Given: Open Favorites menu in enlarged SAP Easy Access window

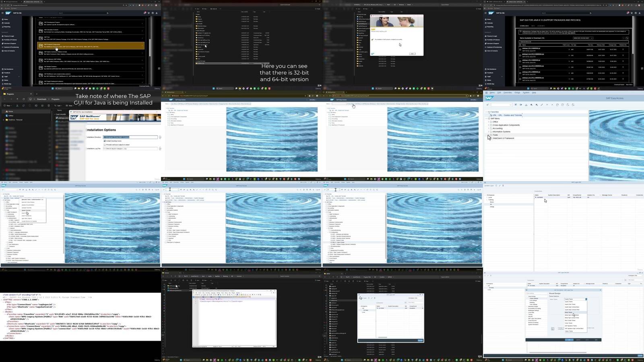Looking at the screenshot, I should click(x=508, y=93).
